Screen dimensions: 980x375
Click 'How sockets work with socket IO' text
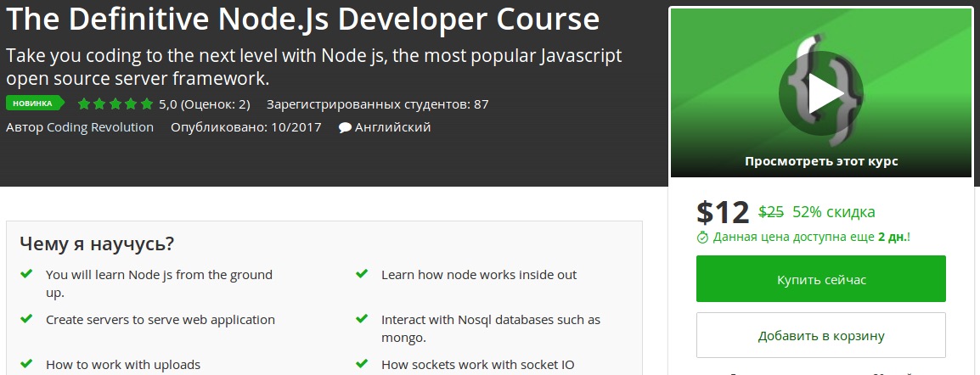pyautogui.click(x=477, y=364)
